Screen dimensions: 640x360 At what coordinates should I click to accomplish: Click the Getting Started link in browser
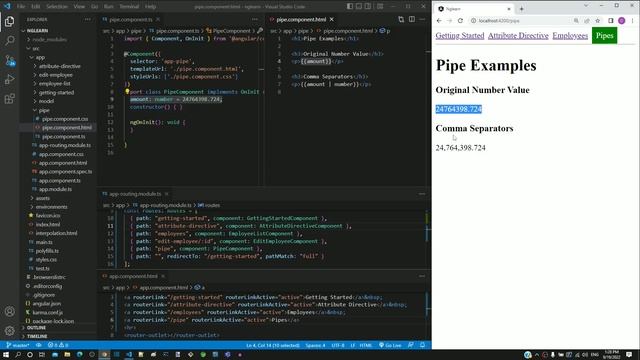coord(460,36)
